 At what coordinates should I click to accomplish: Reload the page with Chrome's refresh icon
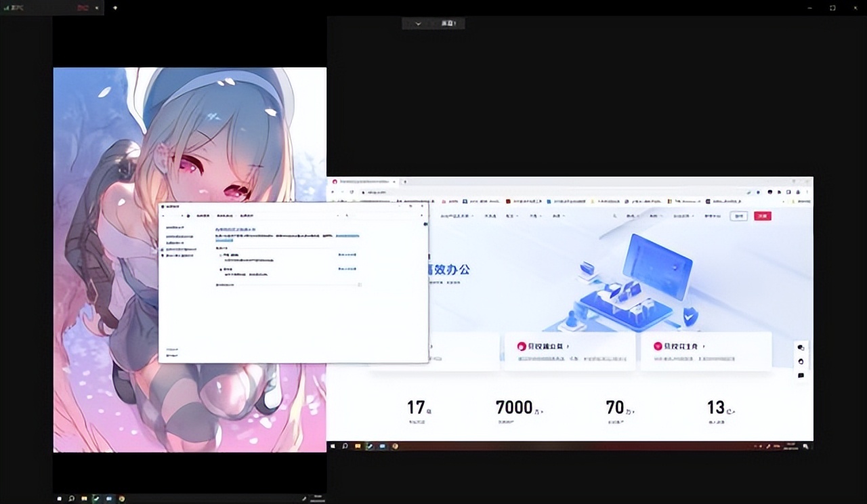(352, 192)
